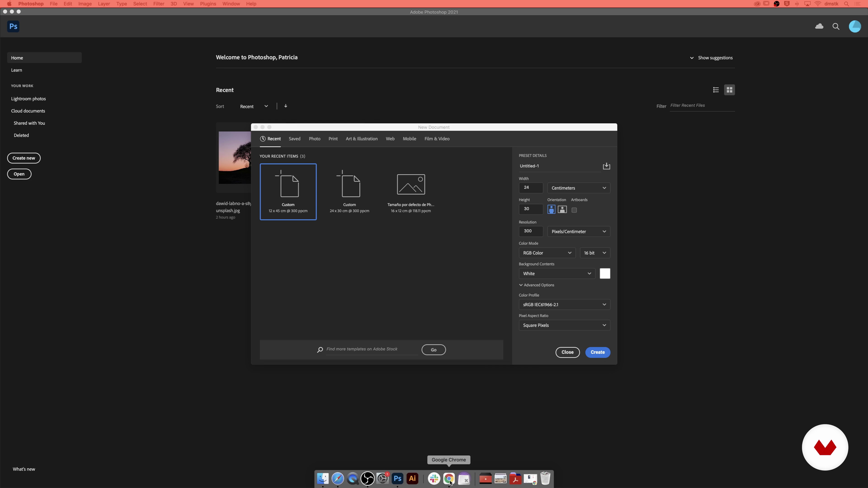Click the Close button in New Document
The image size is (868, 488).
567,352
